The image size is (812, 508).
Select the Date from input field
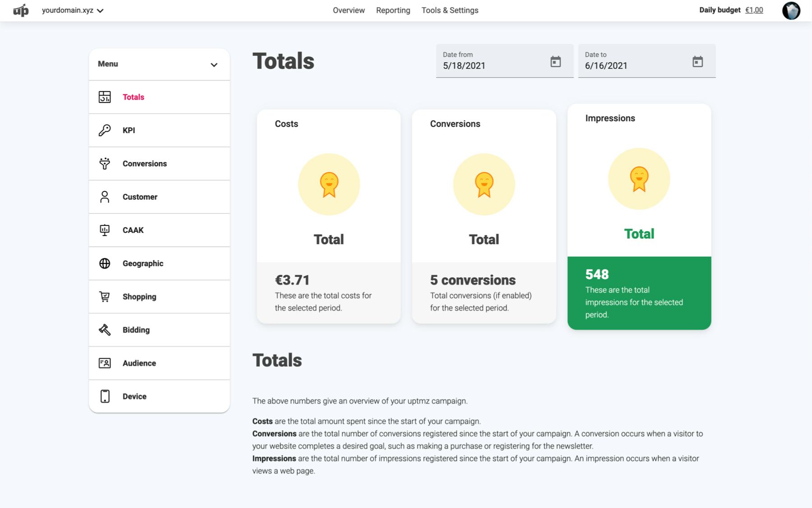point(492,65)
